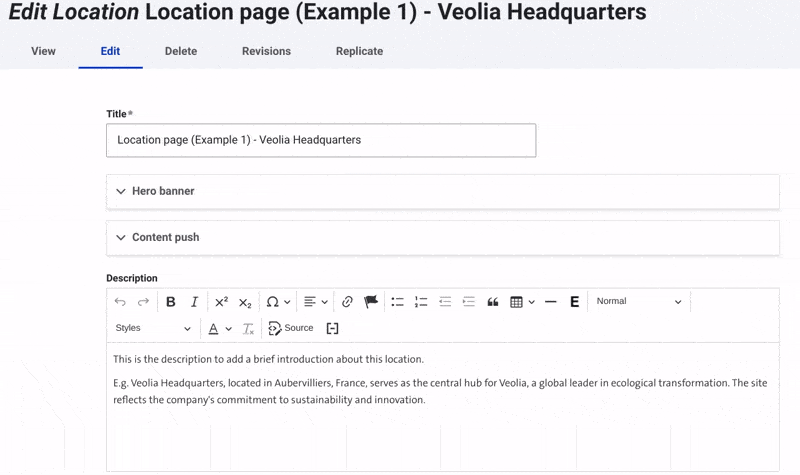Apply subscript formatting

[245, 302]
